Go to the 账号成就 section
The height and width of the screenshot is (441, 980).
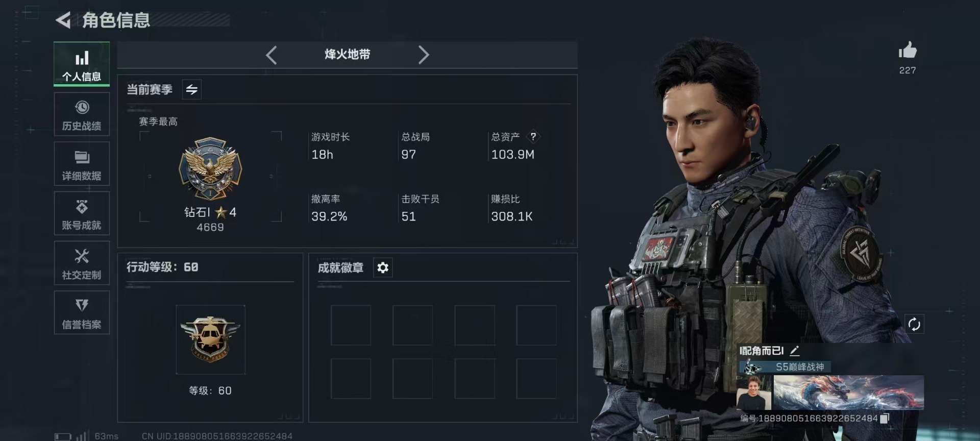[82, 213]
